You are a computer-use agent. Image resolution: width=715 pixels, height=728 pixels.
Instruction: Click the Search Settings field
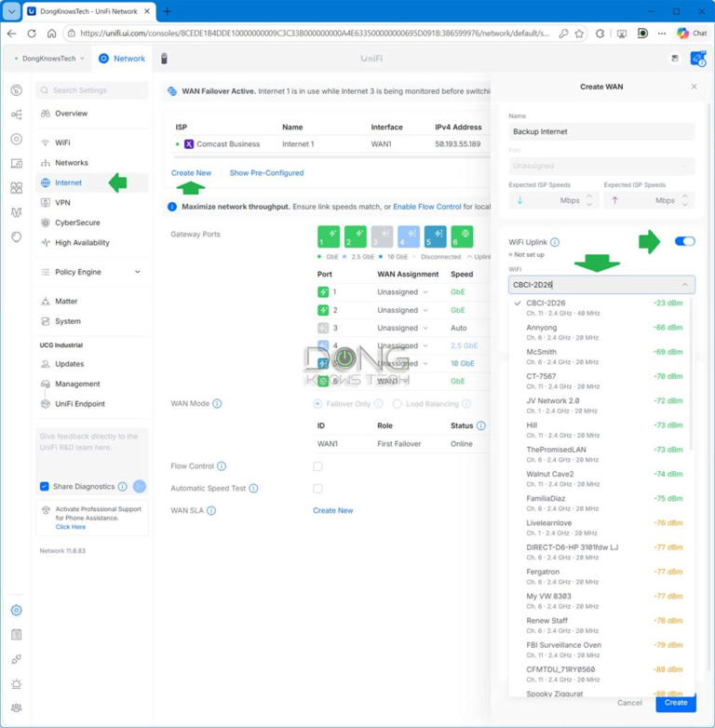[x=91, y=90]
